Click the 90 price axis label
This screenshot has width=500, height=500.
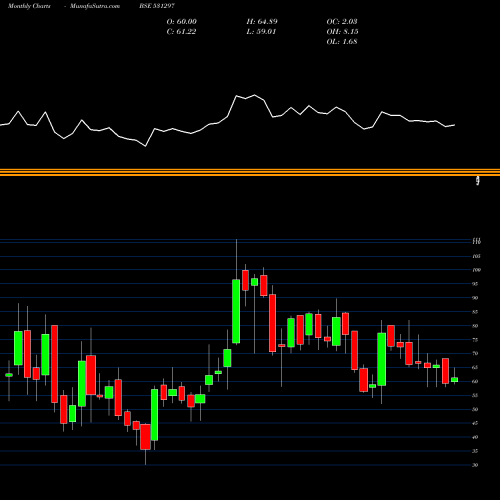(475, 298)
